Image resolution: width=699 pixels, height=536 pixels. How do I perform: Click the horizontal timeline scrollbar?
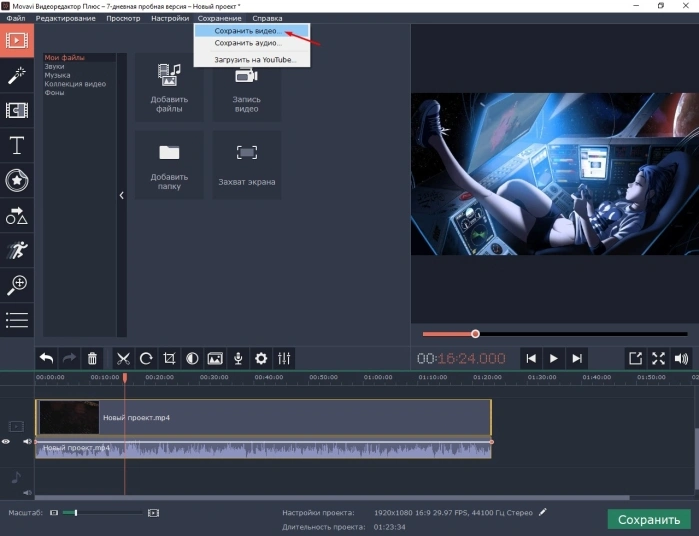pos(332,498)
